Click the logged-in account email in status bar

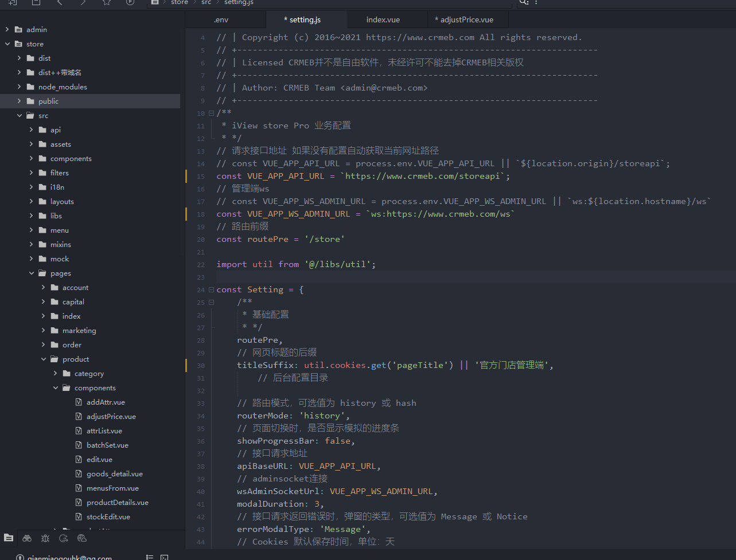coord(69,557)
